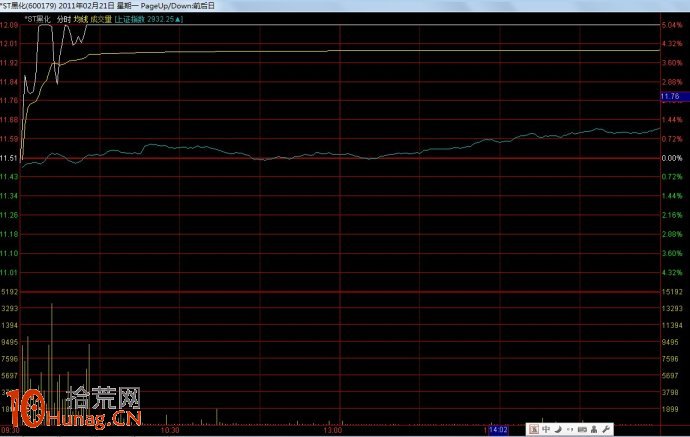Click the blue 11.76 current price tag

pyautogui.click(x=670, y=96)
